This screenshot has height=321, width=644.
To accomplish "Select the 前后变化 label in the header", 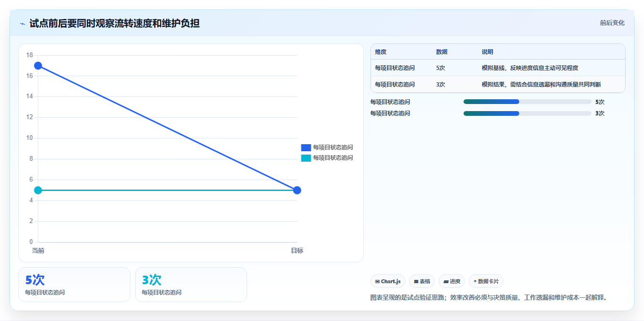I will click(x=612, y=23).
